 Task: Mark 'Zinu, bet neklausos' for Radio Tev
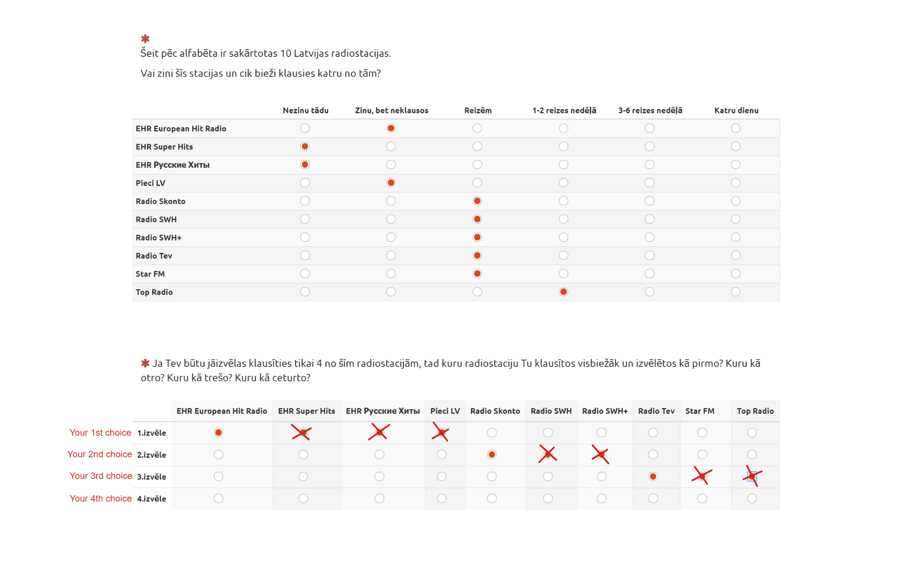391,255
